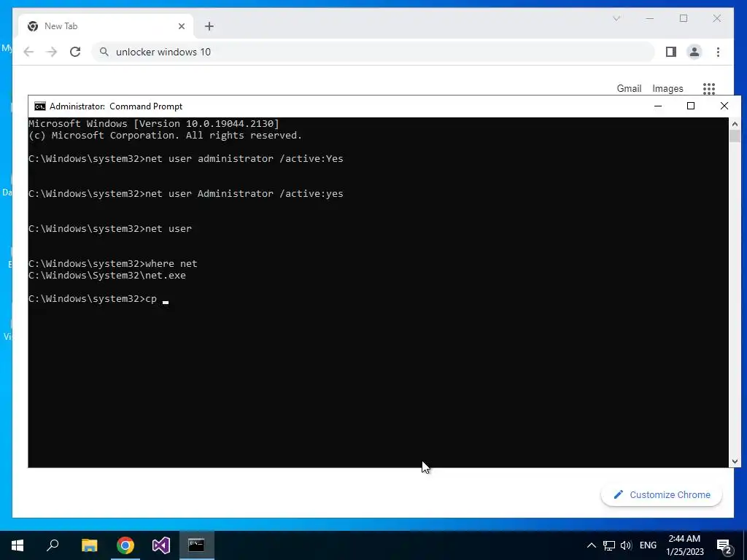Viewport: 747px width, 560px height.
Task: Open Google apps grid
Action: pos(709,88)
